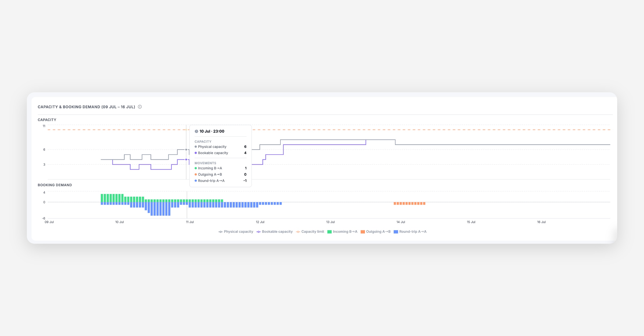Image resolution: width=644 pixels, height=336 pixels.
Task: Toggle the Incoming B→A legend entry
Action: pyautogui.click(x=342, y=232)
